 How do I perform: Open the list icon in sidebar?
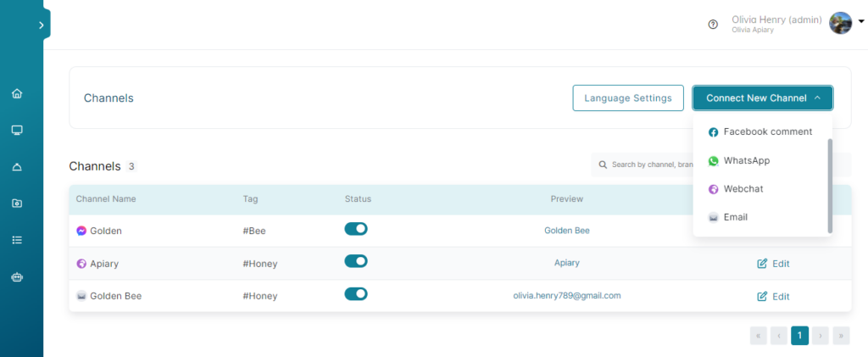[17, 240]
